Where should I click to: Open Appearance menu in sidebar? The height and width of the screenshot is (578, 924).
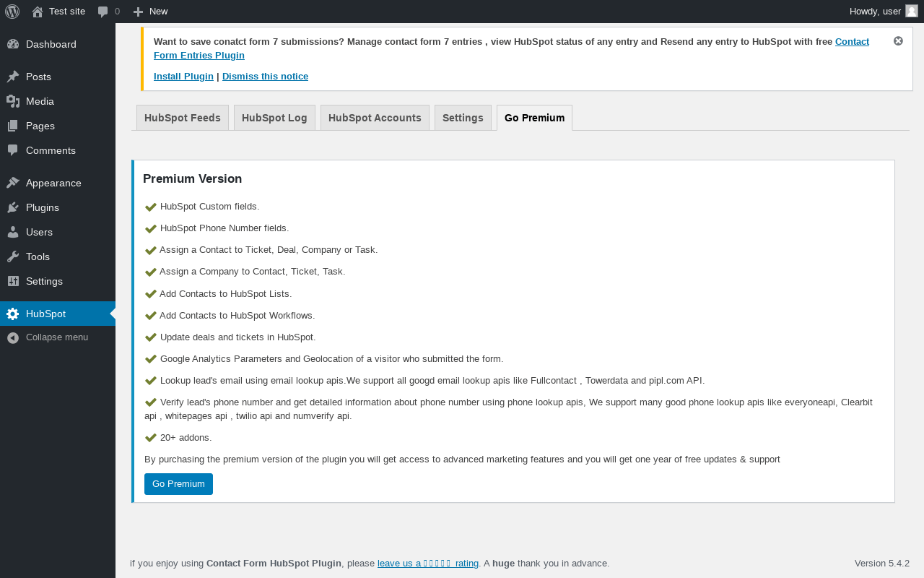point(53,183)
